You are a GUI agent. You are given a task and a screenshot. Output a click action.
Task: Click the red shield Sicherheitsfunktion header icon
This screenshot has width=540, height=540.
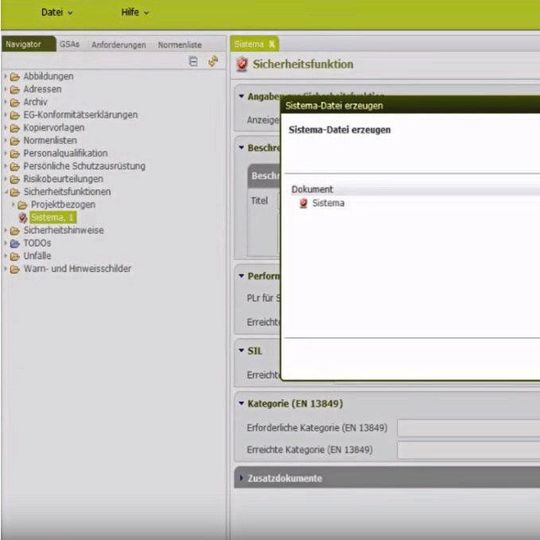click(242, 64)
